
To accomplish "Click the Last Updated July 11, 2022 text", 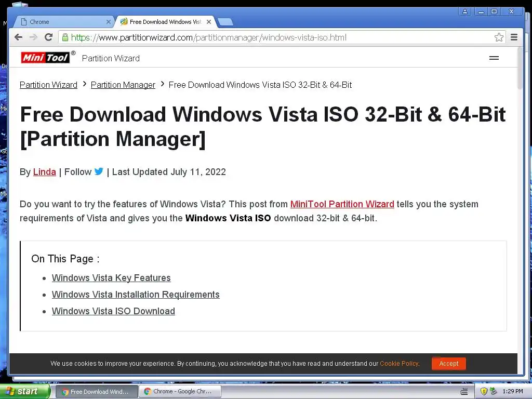I will point(169,171).
